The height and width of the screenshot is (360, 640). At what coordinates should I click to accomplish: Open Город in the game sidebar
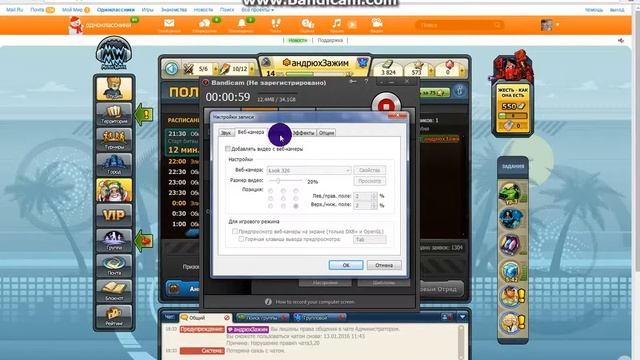click(x=114, y=164)
